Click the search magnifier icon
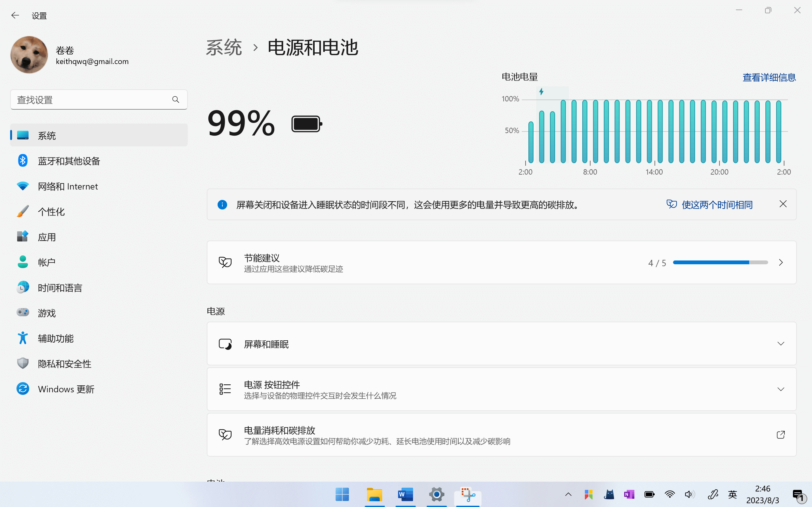 point(175,99)
